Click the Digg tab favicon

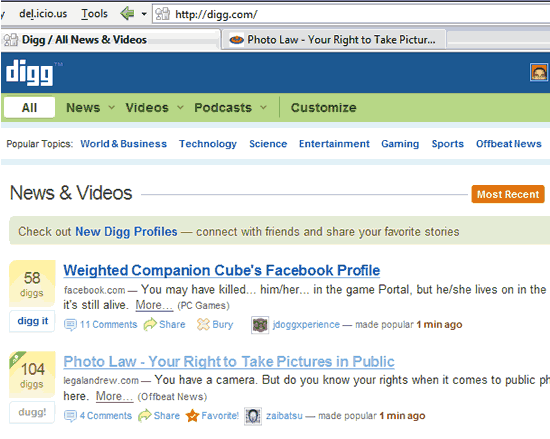[11, 40]
